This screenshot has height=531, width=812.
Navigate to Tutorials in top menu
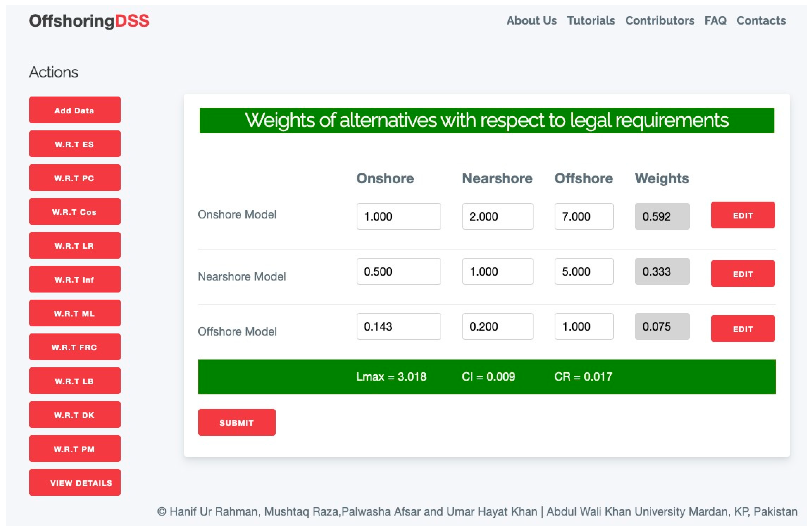pos(591,21)
